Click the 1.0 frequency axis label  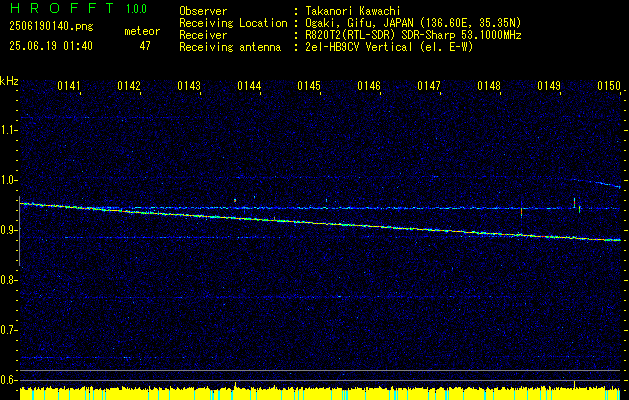click(8, 180)
